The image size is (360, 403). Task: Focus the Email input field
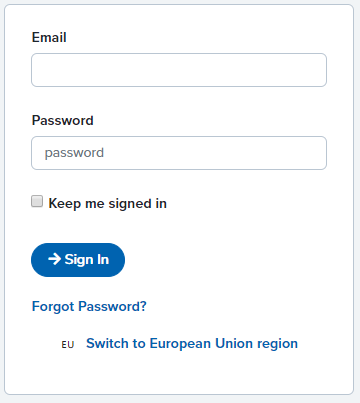pos(179,70)
